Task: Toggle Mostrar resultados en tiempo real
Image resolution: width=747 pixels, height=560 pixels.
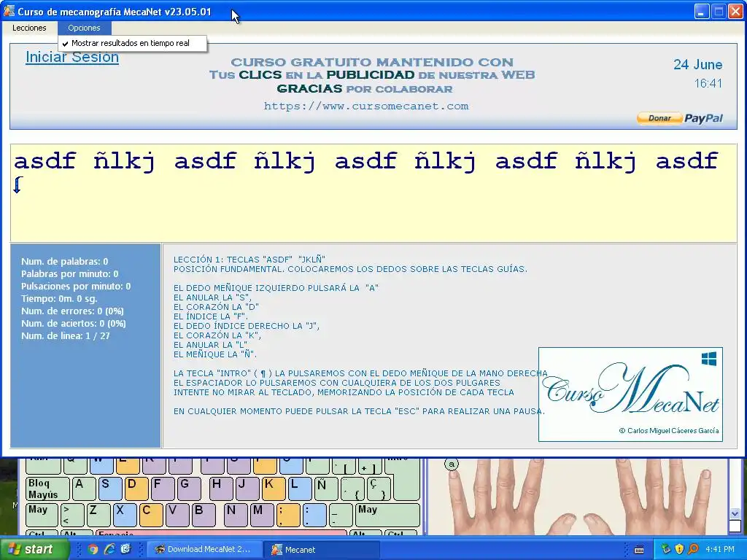Action: click(132, 43)
